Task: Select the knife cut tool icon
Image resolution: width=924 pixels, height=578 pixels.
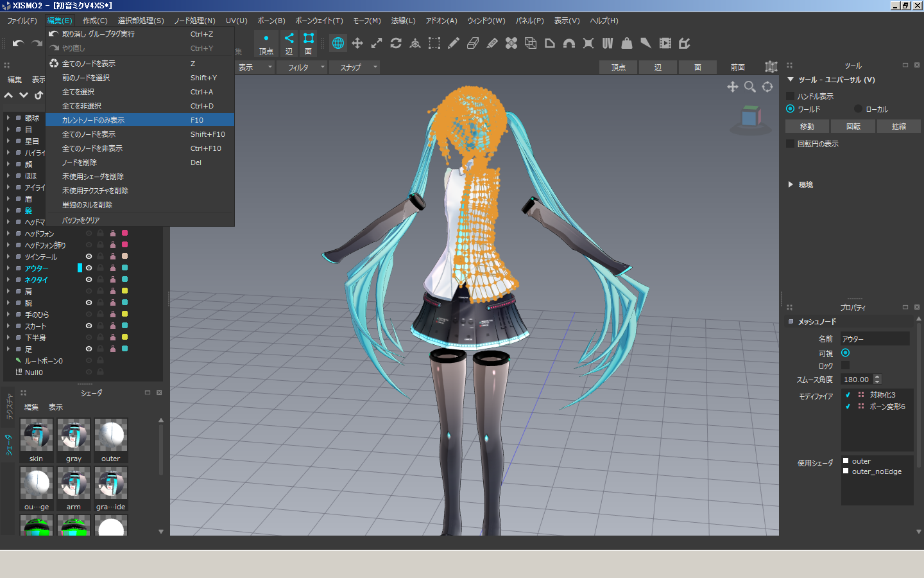Action: pos(492,43)
